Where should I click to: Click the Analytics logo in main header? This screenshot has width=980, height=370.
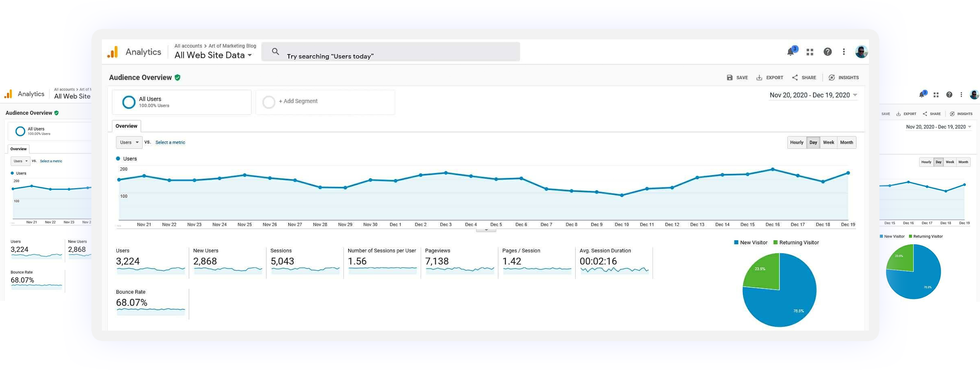(x=113, y=52)
